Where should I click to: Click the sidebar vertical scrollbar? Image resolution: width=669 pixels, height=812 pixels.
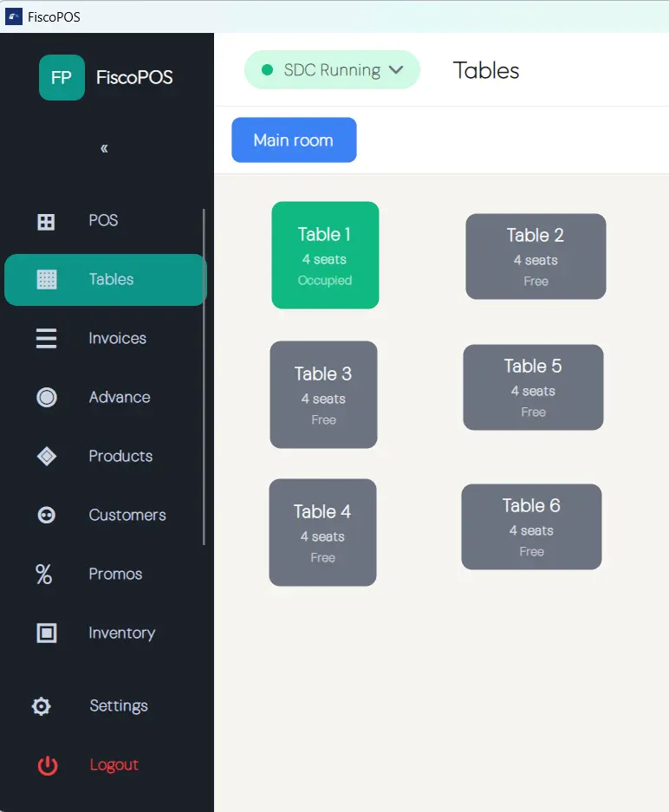pyautogui.click(x=204, y=377)
